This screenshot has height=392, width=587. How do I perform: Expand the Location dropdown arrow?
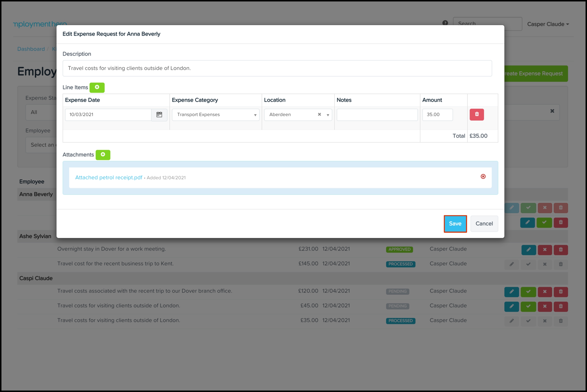click(328, 115)
